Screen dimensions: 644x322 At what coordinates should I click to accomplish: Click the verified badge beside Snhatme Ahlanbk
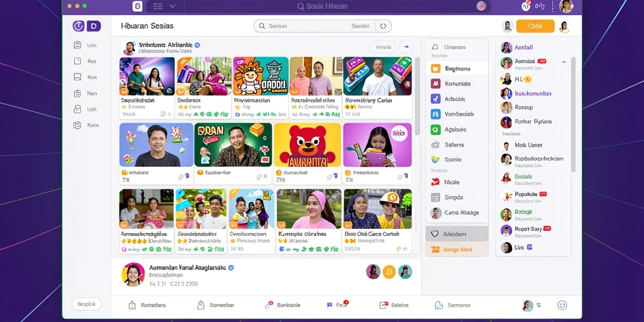tap(197, 45)
